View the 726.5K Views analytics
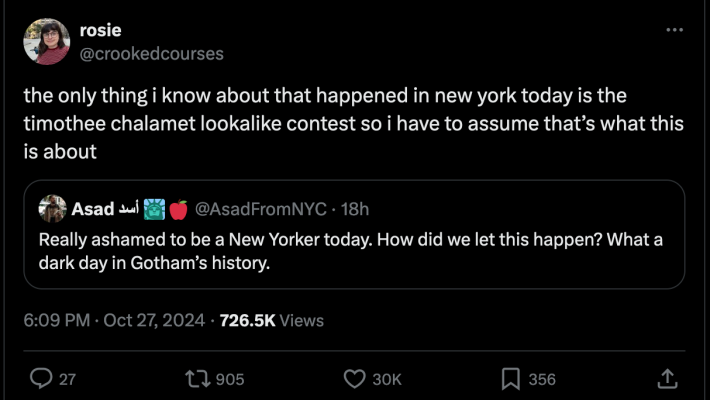Viewport: 710px width, 400px height. 271,321
